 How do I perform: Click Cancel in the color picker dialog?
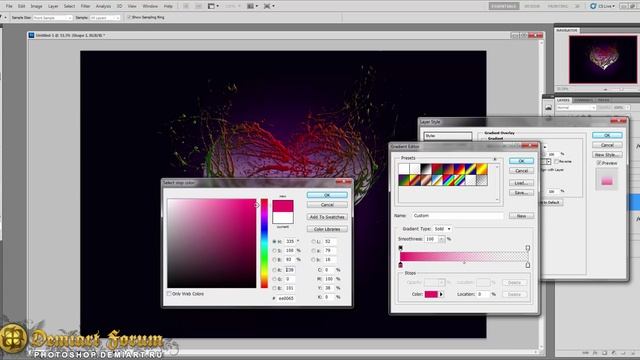[327, 205]
